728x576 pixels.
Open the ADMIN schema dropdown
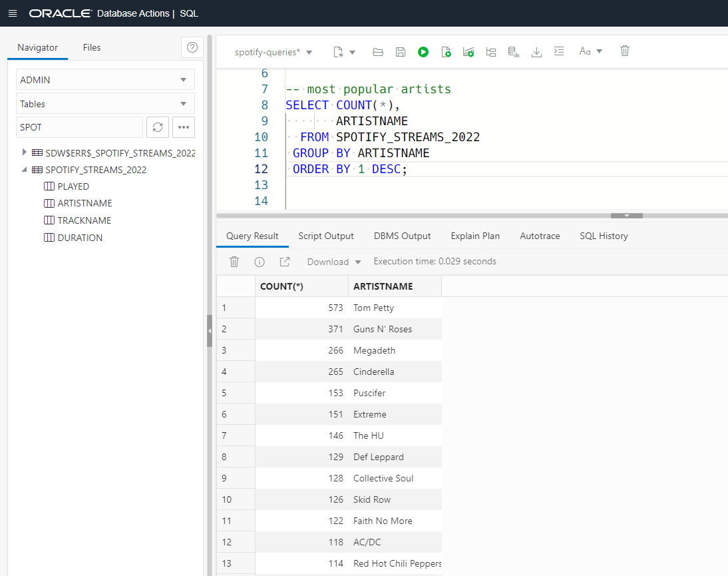pos(105,80)
